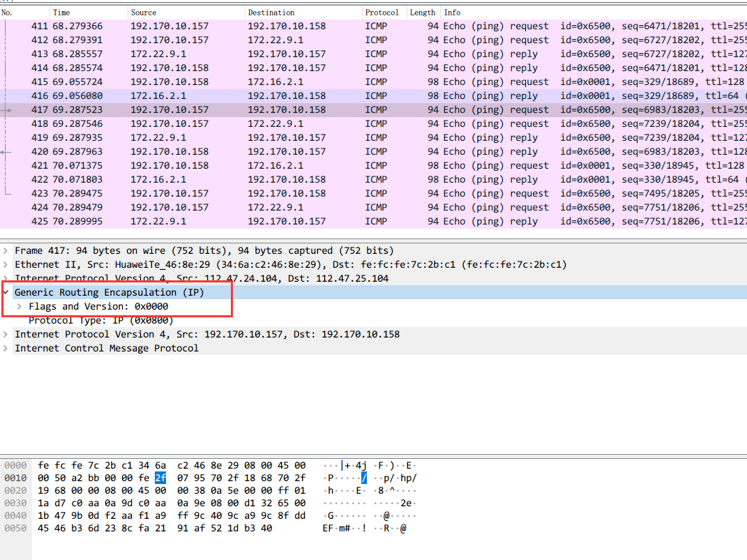747x560 pixels.
Task: Expand inner IPv4 Src 192.170.10.157 row
Action: pos(6,334)
